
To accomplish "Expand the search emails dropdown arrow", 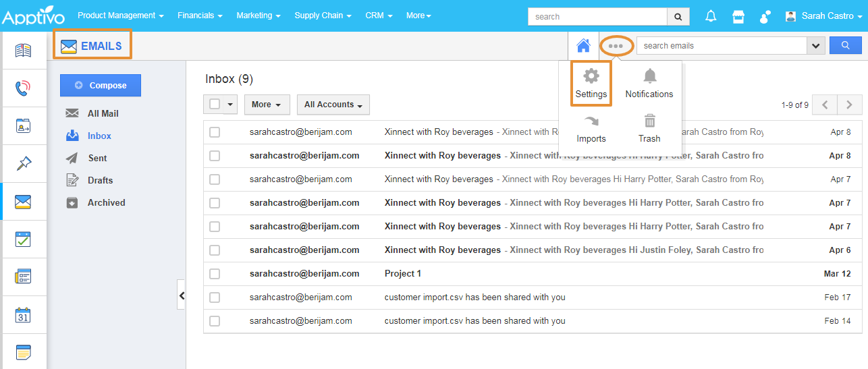I will click(816, 46).
